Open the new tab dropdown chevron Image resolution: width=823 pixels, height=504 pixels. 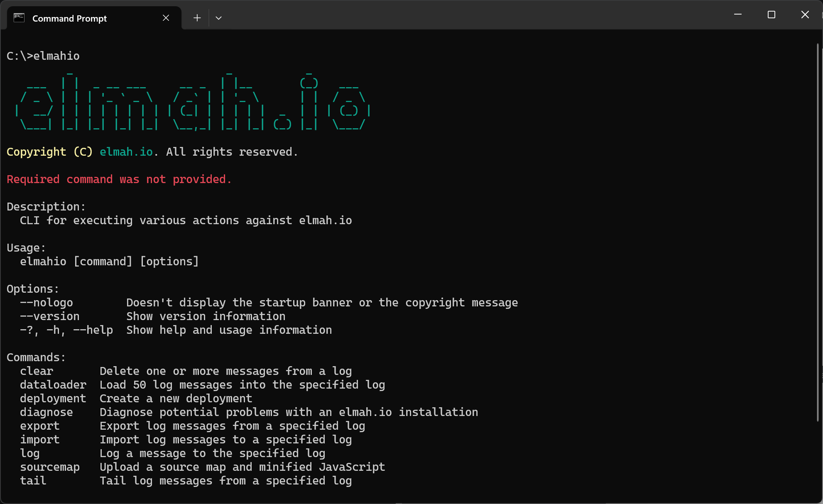pyautogui.click(x=219, y=18)
